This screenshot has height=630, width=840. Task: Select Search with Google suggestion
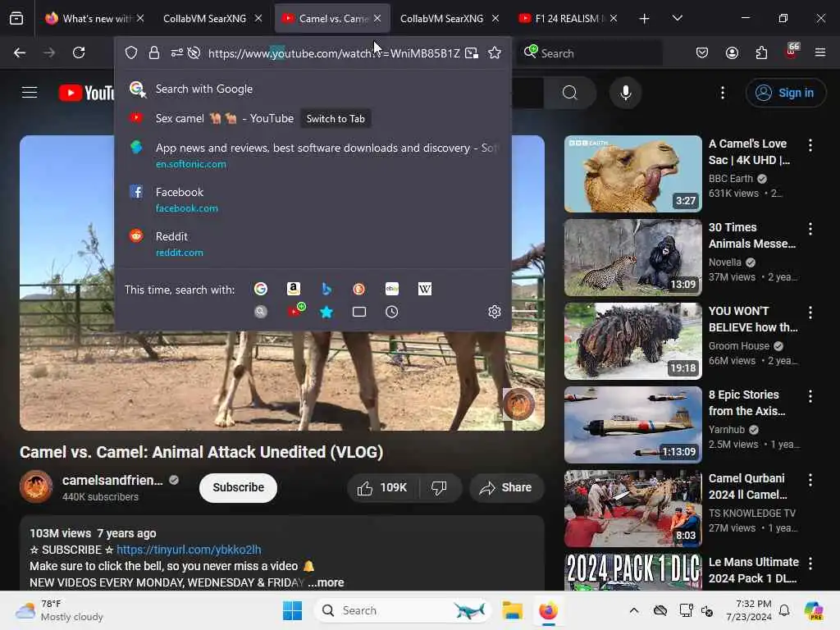coord(313,89)
